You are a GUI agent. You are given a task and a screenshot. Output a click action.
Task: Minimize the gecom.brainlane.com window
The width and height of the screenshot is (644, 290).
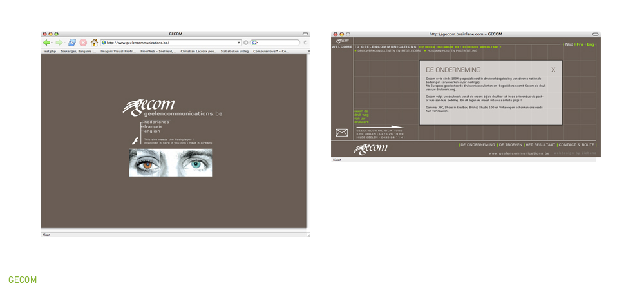click(341, 34)
